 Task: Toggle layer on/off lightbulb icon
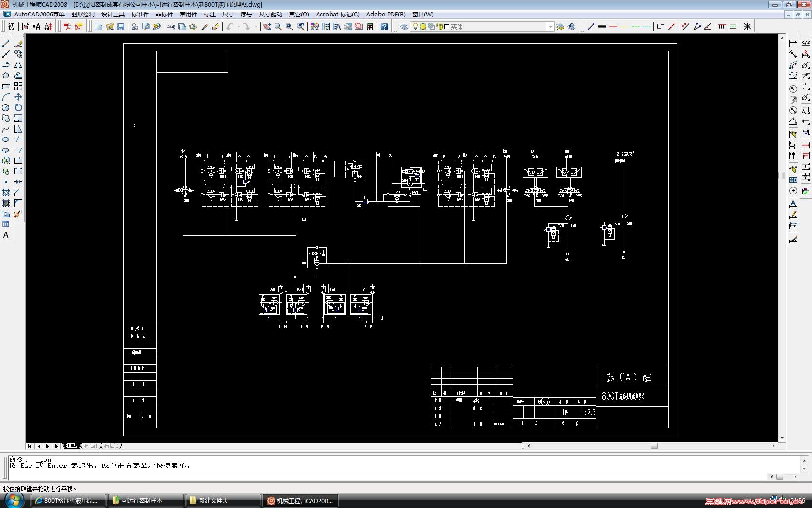click(415, 27)
